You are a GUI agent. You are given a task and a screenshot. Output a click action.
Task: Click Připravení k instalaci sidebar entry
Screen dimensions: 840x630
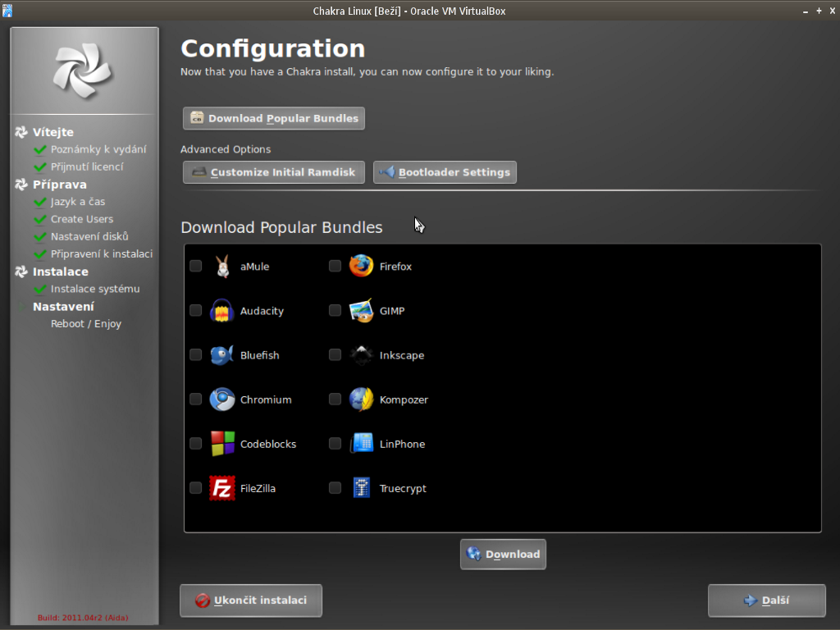click(102, 254)
